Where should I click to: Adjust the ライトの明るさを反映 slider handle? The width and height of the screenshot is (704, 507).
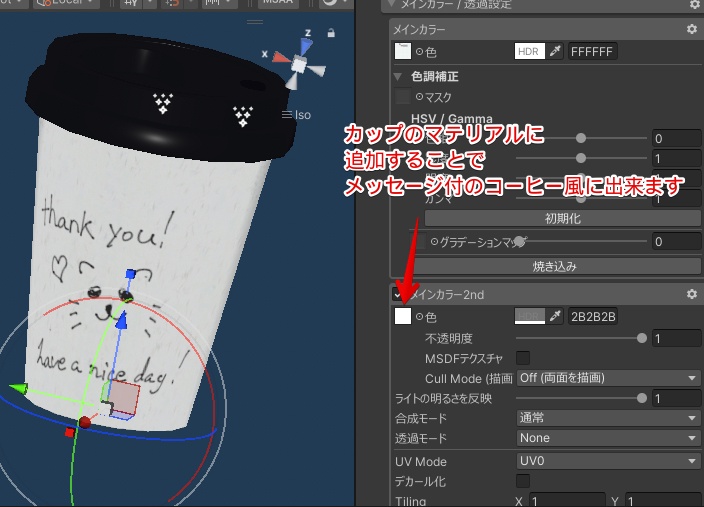click(x=642, y=398)
